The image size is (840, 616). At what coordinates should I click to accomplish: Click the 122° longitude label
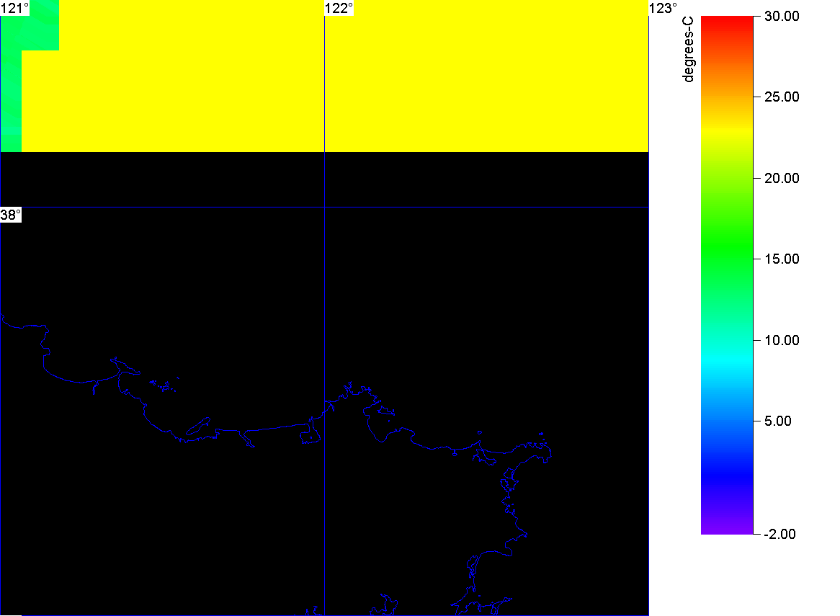339,8
